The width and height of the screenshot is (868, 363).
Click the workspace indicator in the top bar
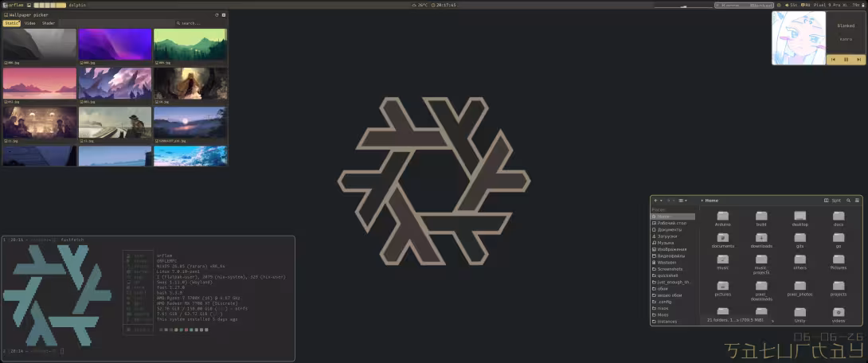click(x=50, y=5)
